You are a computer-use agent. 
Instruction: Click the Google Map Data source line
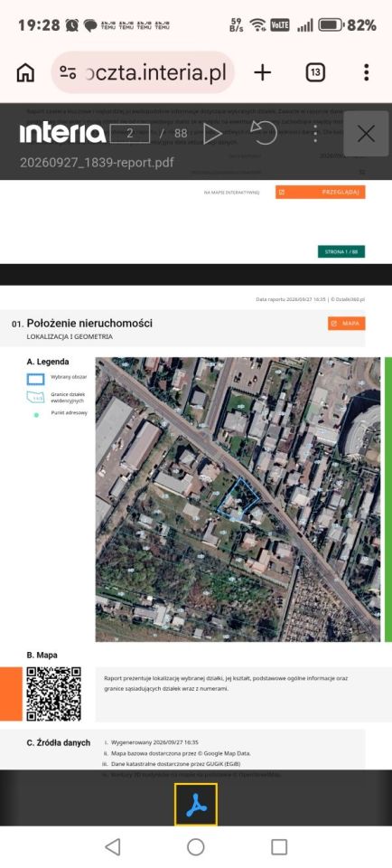coord(181,753)
